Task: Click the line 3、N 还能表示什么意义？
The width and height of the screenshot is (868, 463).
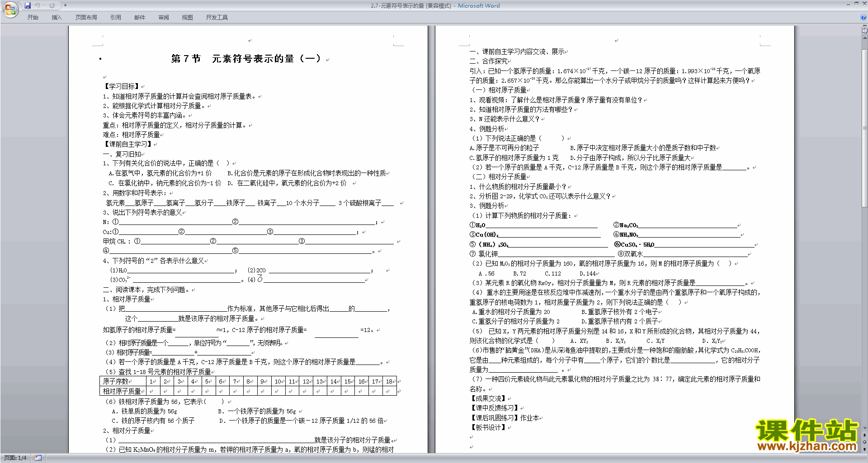Action: [x=505, y=119]
